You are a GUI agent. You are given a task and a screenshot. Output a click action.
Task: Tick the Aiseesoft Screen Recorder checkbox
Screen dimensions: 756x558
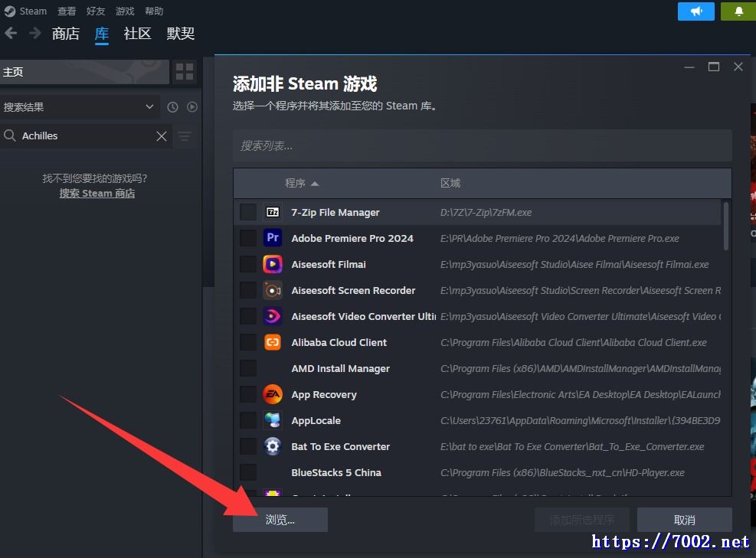pyautogui.click(x=248, y=290)
